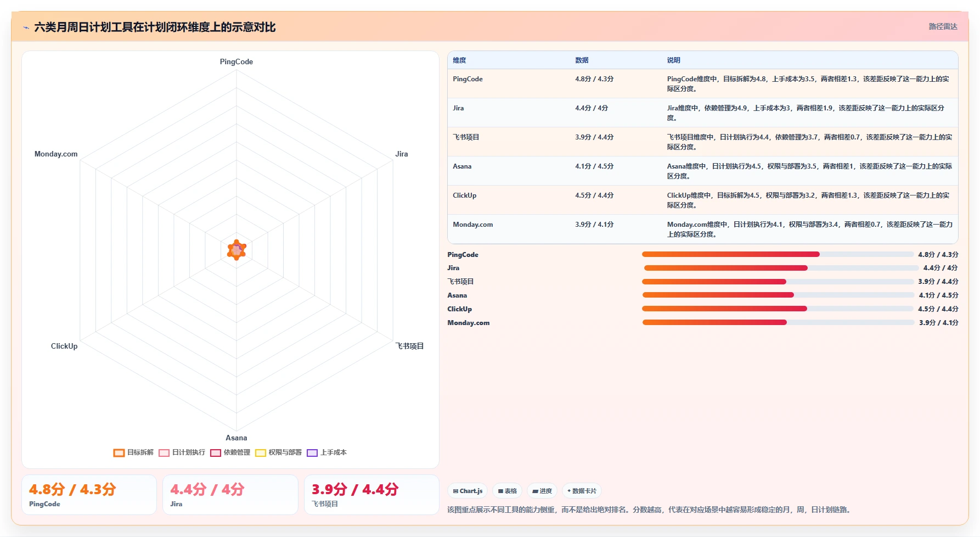
Task: Click the Monday.com axis label on the radar
Action: point(56,154)
